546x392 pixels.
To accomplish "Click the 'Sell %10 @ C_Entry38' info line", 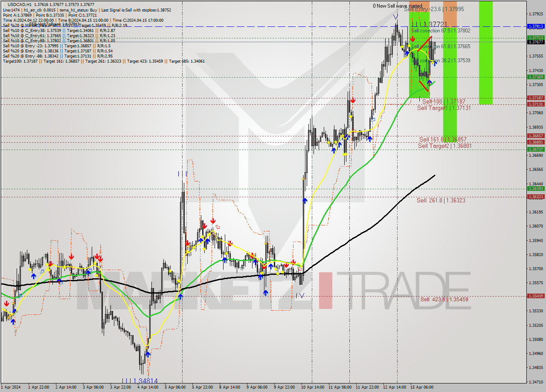I will [x=59, y=31].
